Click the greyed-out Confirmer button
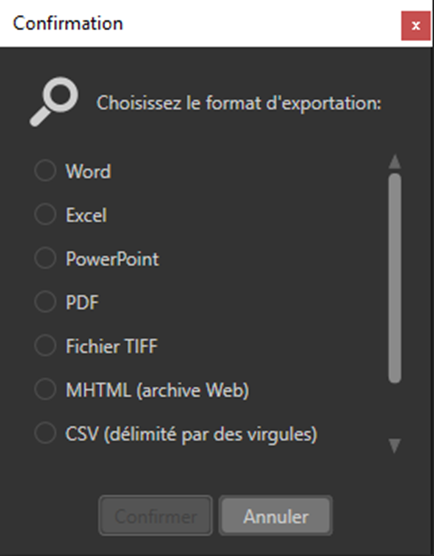434x556 pixels. click(x=155, y=516)
